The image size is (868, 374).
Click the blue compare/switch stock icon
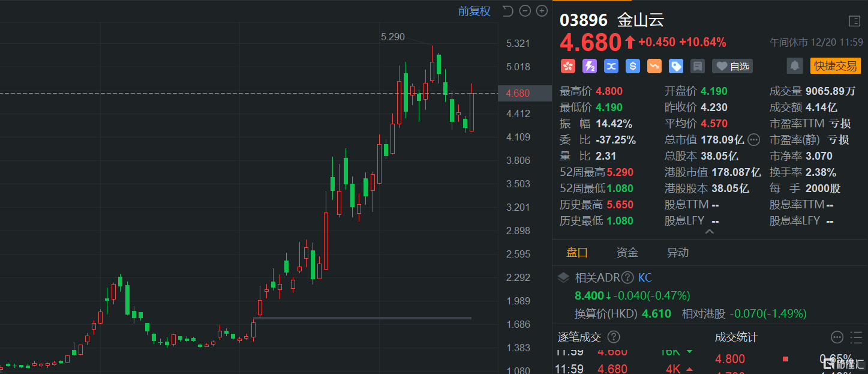click(x=611, y=66)
